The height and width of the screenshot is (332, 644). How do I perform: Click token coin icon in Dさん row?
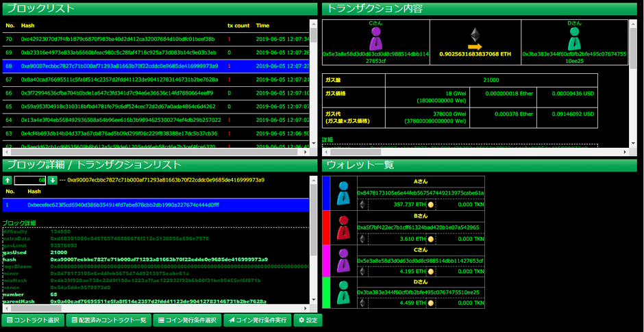coord(431,303)
